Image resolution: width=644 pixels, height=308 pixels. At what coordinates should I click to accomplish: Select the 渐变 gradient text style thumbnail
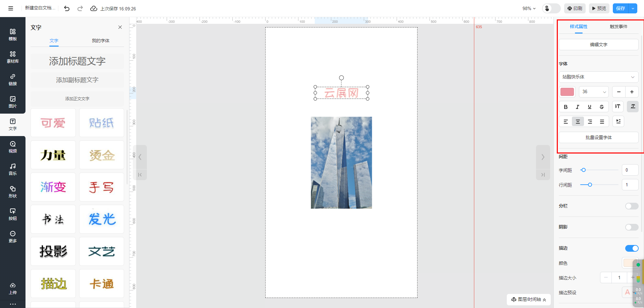pos(53,187)
